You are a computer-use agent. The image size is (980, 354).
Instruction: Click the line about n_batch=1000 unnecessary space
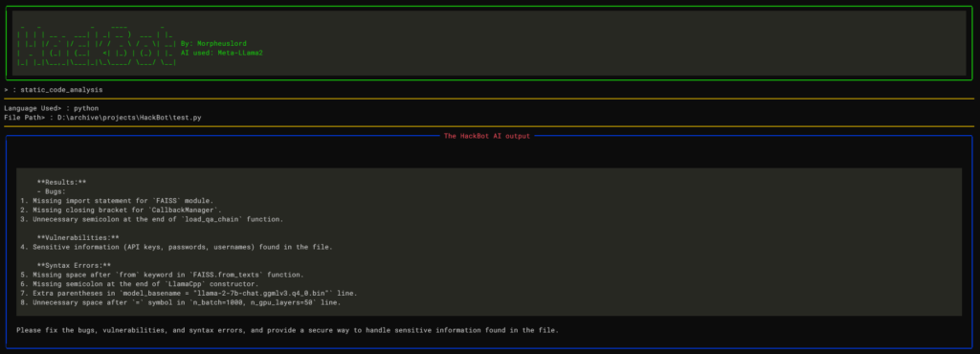coord(181,302)
